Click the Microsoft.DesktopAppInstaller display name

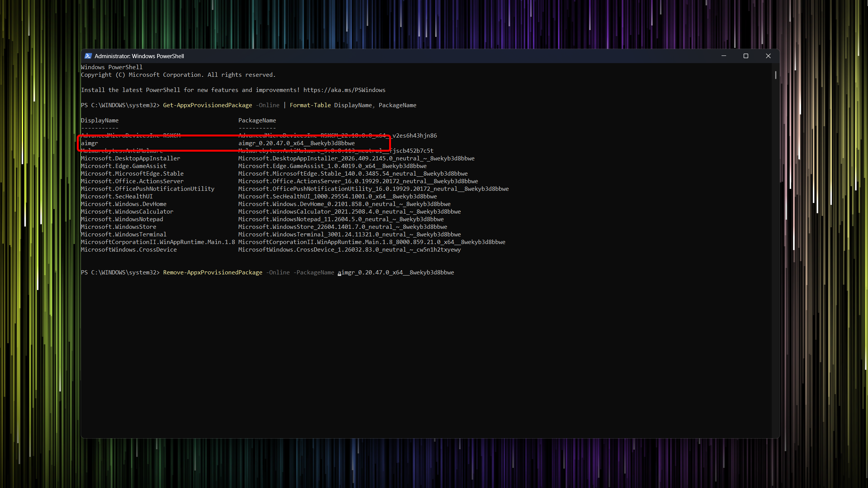point(130,158)
